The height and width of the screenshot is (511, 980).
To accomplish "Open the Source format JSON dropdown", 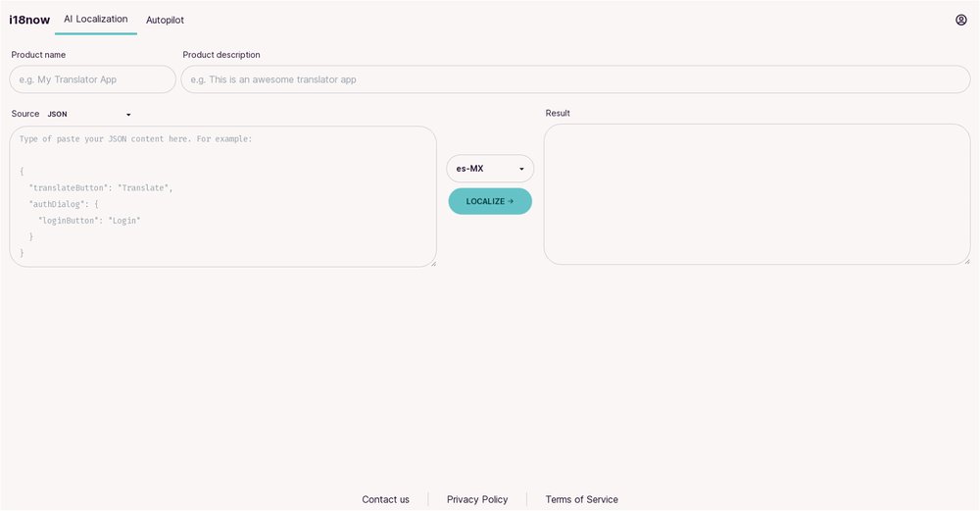I will 89,115.
